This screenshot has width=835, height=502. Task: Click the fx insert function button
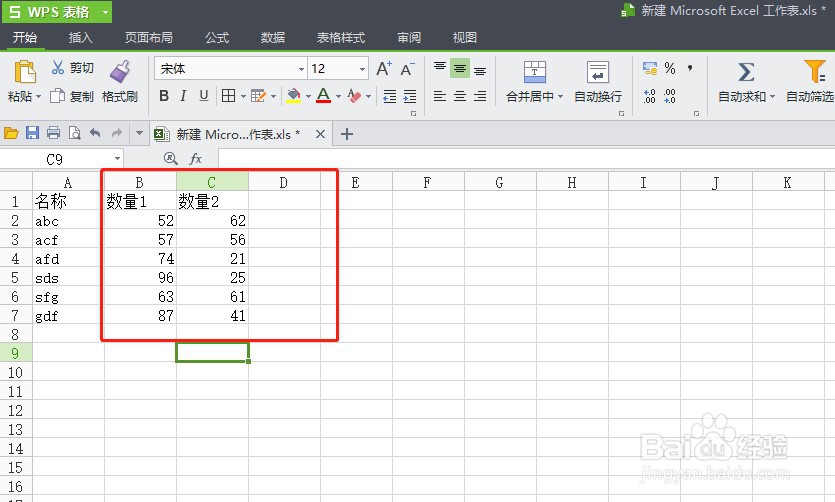tap(195, 158)
